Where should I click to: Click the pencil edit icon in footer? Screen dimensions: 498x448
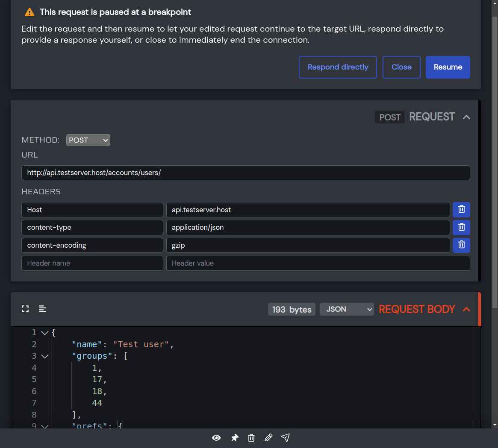point(268,438)
